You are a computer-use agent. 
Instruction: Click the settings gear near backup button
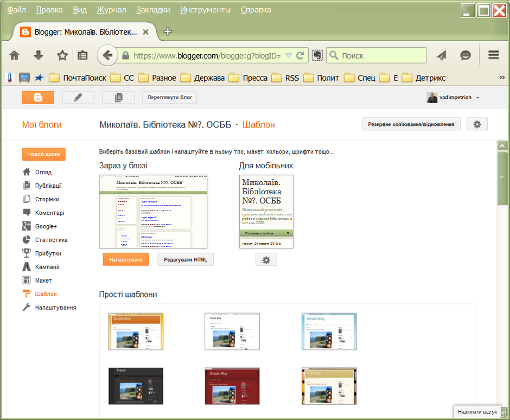pyautogui.click(x=477, y=124)
